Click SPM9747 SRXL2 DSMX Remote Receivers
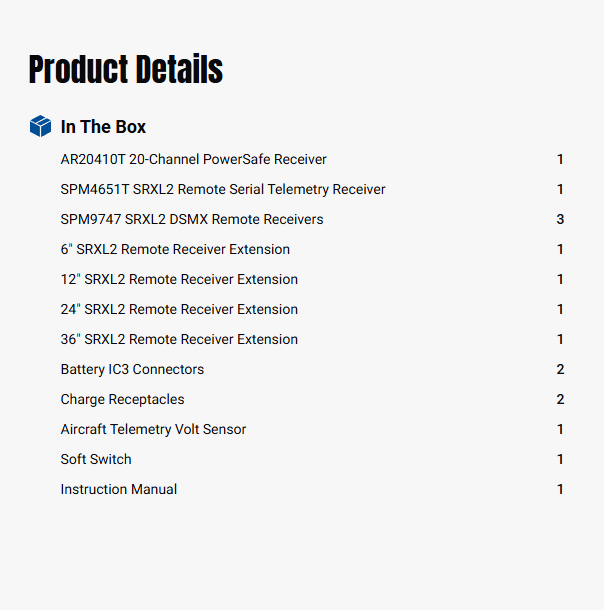604x610 pixels. point(192,219)
